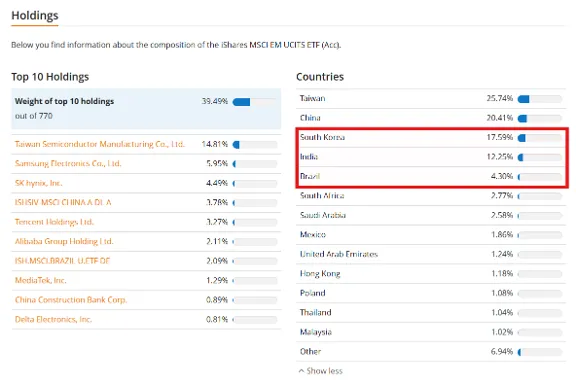Click the 'out of 770' text
The height and width of the screenshot is (384, 576).
click(x=34, y=116)
